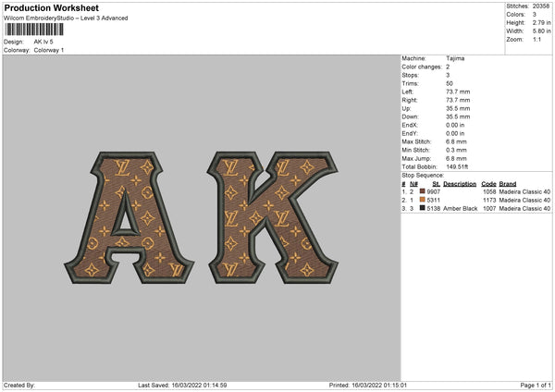Click the Up extent value 35.5 mm

tap(458, 108)
